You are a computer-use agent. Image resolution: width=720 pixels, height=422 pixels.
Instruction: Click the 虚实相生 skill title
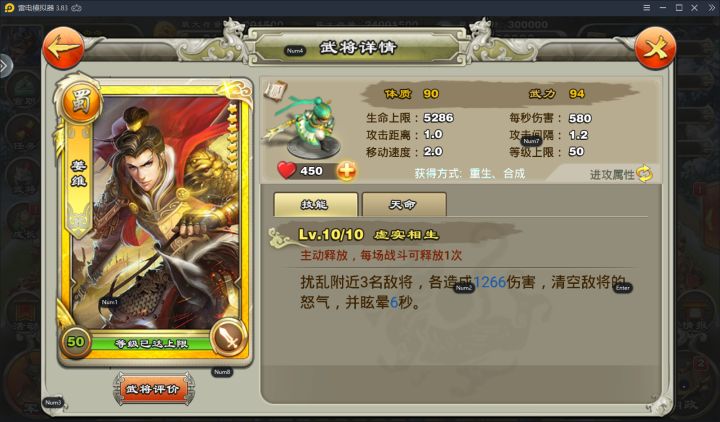pos(406,235)
